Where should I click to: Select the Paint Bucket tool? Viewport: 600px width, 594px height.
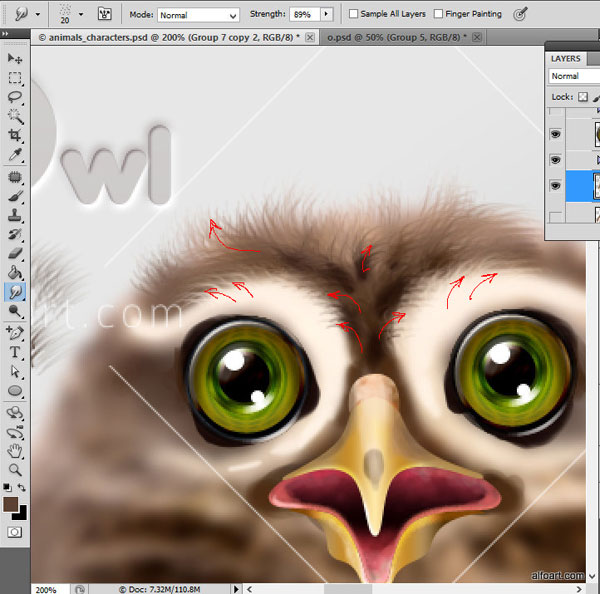(x=15, y=273)
